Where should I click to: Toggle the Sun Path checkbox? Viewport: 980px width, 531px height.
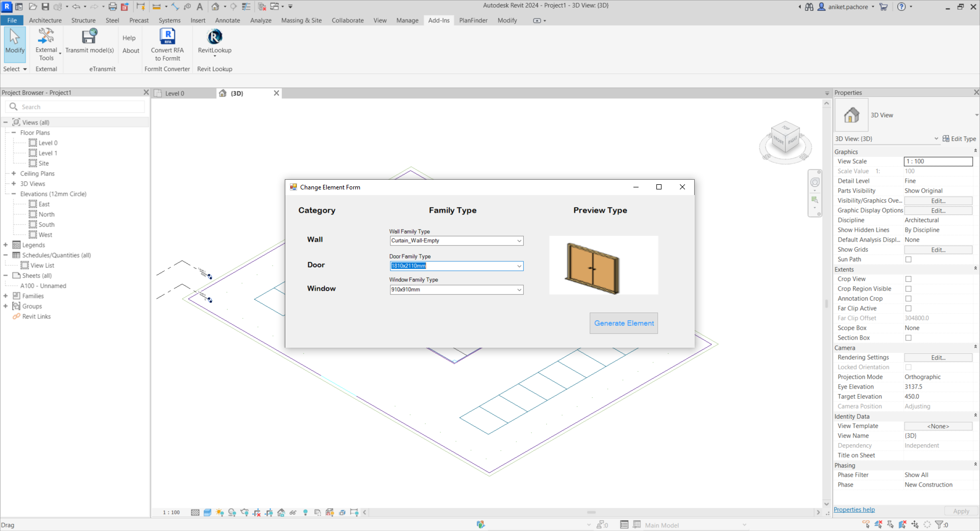tap(909, 259)
